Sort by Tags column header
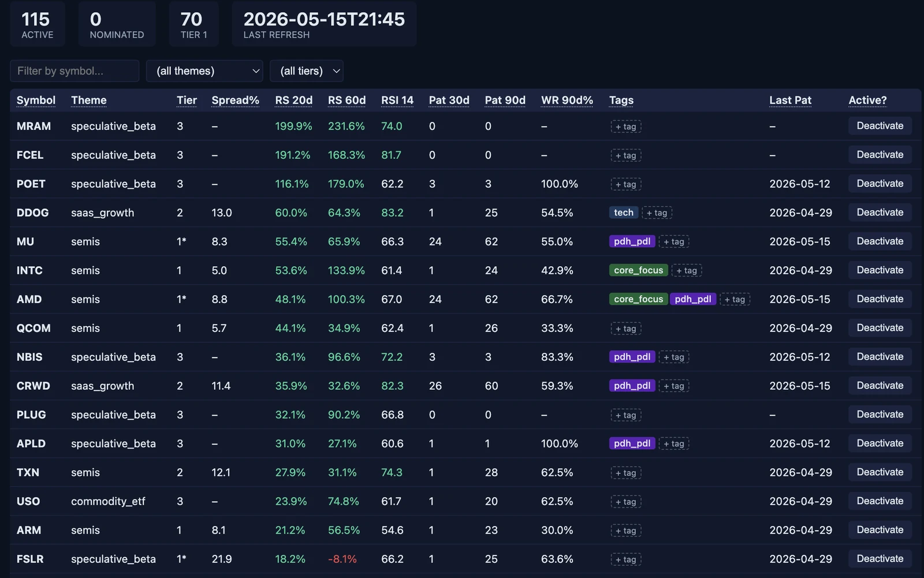924x578 pixels. (x=621, y=100)
